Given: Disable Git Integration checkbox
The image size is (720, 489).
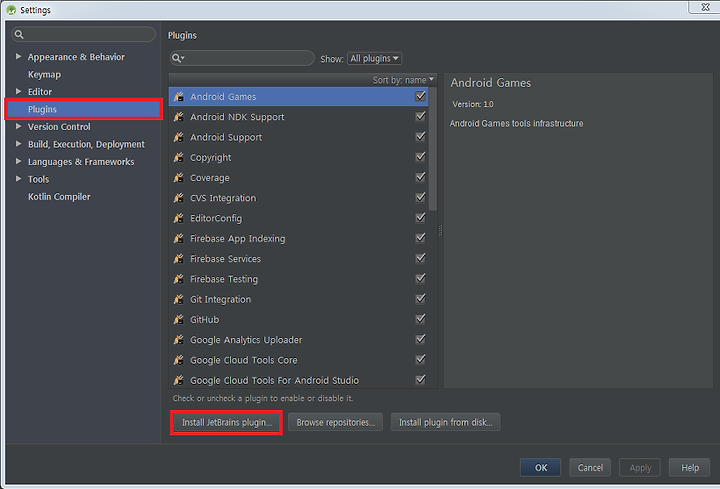Looking at the screenshot, I should pyautogui.click(x=420, y=298).
